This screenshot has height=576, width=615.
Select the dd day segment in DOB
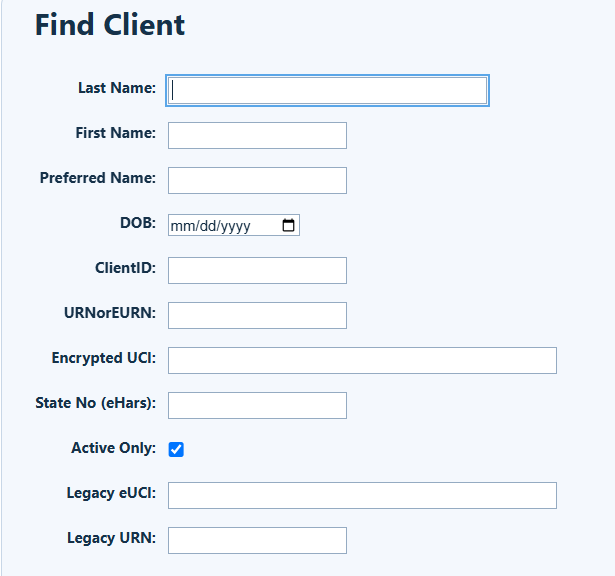[x=208, y=226]
